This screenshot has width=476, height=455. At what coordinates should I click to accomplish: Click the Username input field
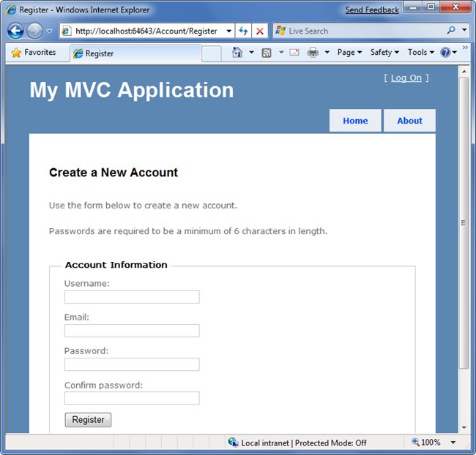coord(132,297)
